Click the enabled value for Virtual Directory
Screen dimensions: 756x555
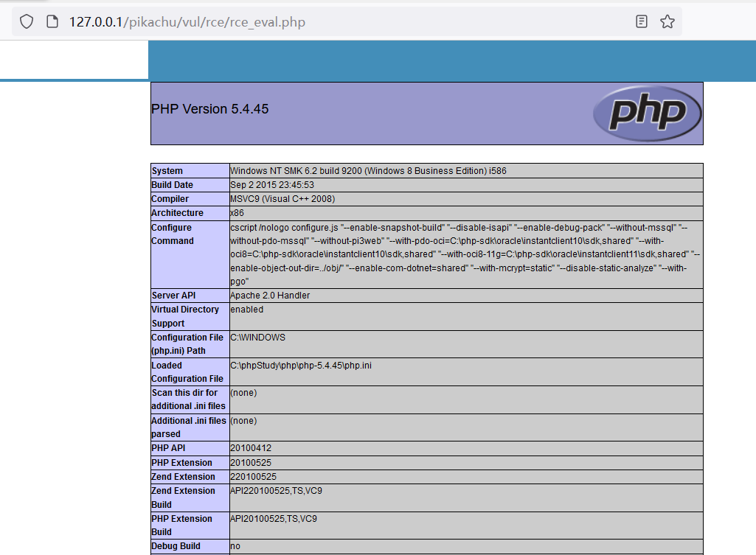247,310
